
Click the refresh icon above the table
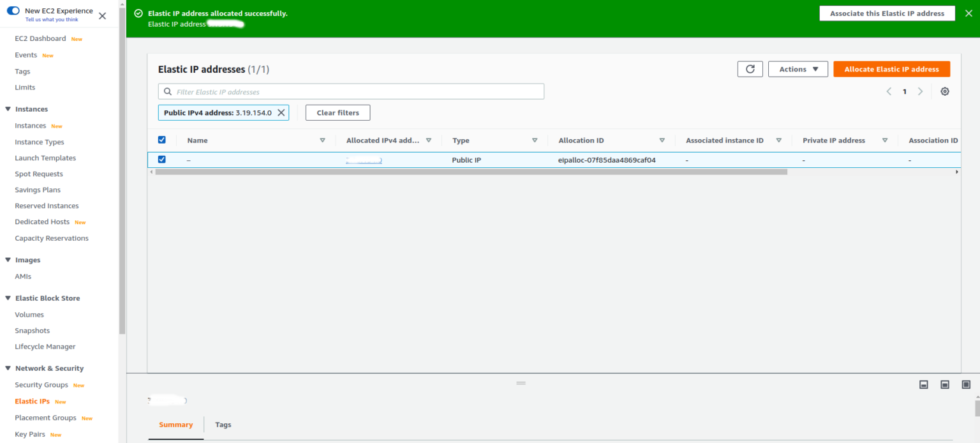(x=750, y=68)
